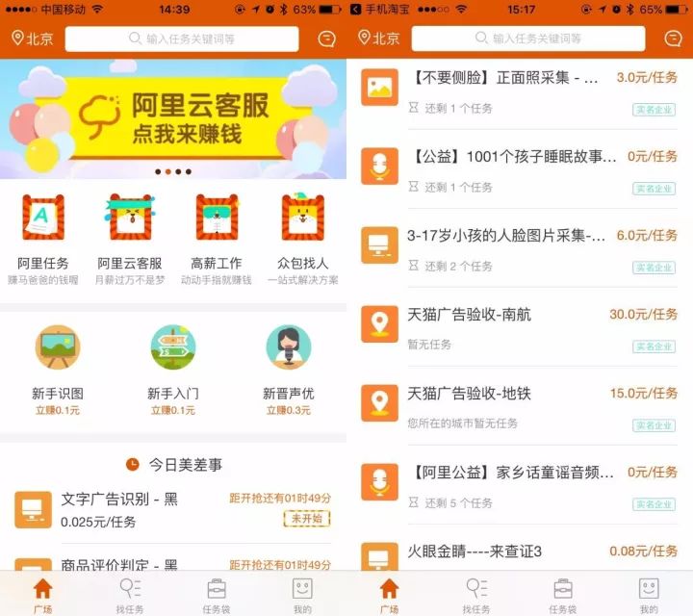Image resolution: width=693 pixels, height=616 pixels.
Task: Open the 火眼金睛----来查证3 task
Action: click(x=520, y=552)
